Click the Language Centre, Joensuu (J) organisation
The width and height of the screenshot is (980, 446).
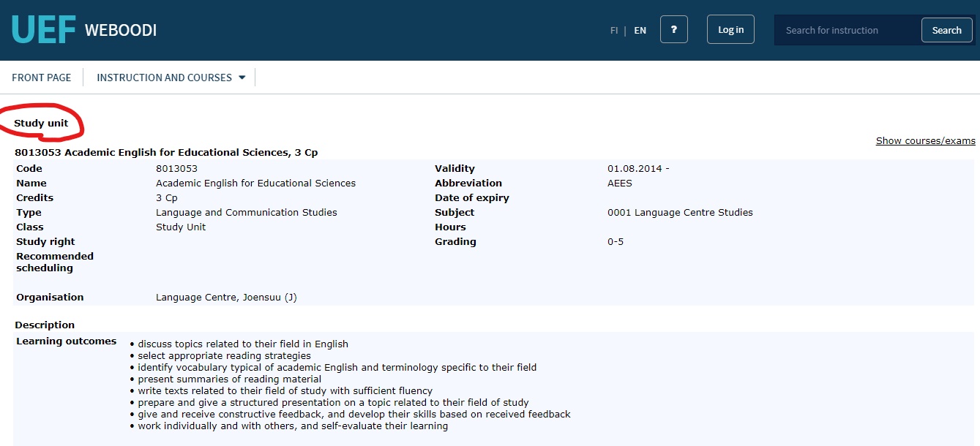pyautogui.click(x=226, y=297)
